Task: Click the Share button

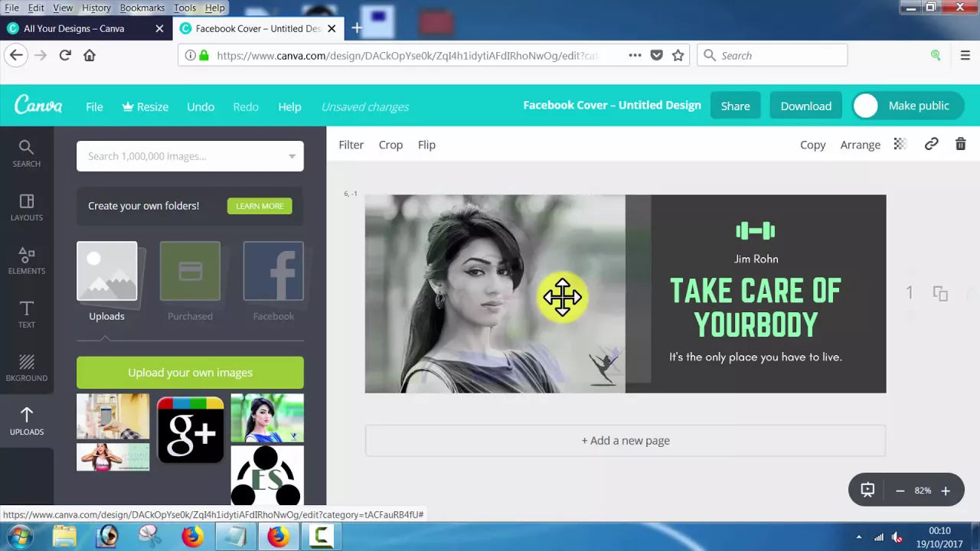Action: coord(735,106)
